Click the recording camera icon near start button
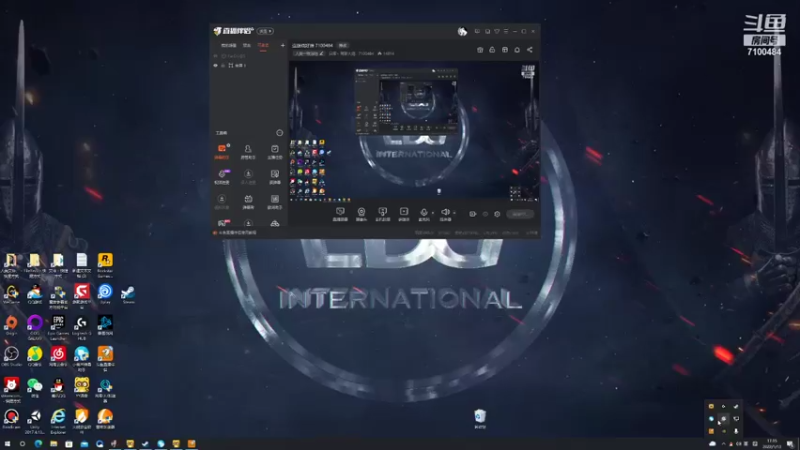Image resolution: width=800 pixels, height=450 pixels. click(x=472, y=214)
